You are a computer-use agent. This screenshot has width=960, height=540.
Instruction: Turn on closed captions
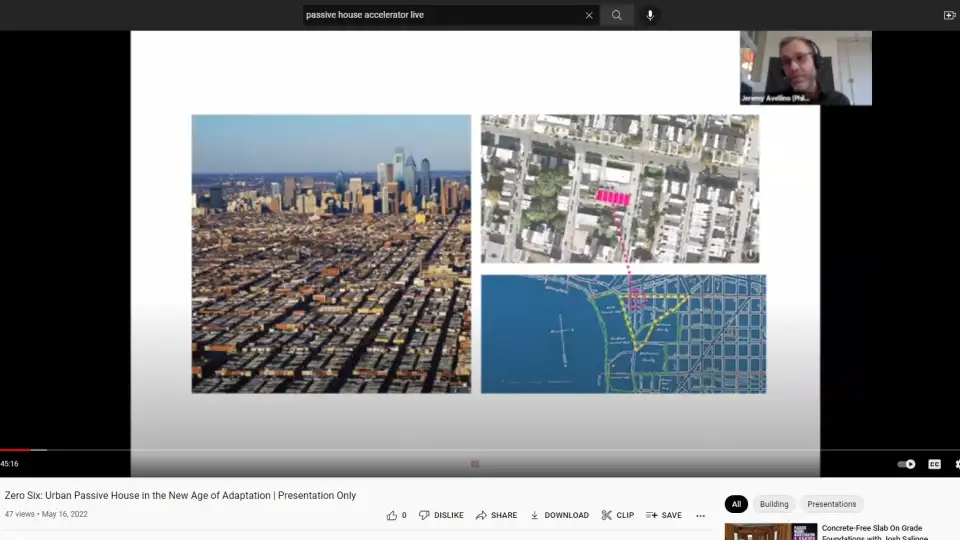934,464
